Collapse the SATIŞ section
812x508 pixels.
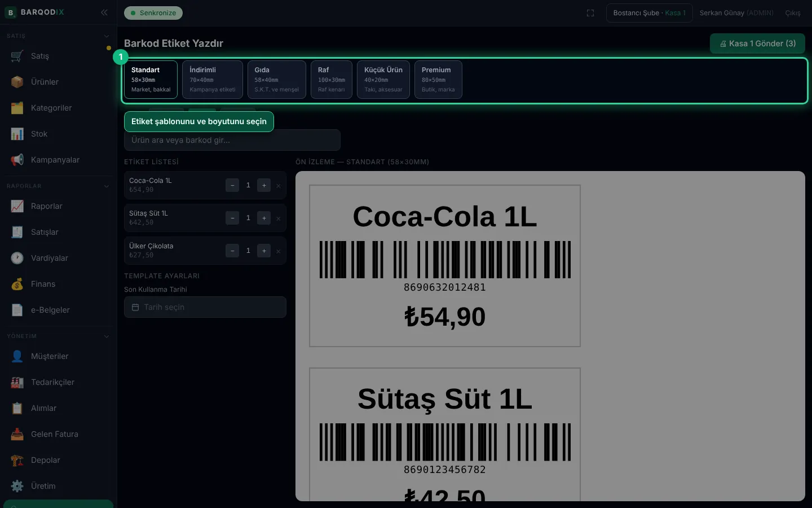[x=107, y=36]
